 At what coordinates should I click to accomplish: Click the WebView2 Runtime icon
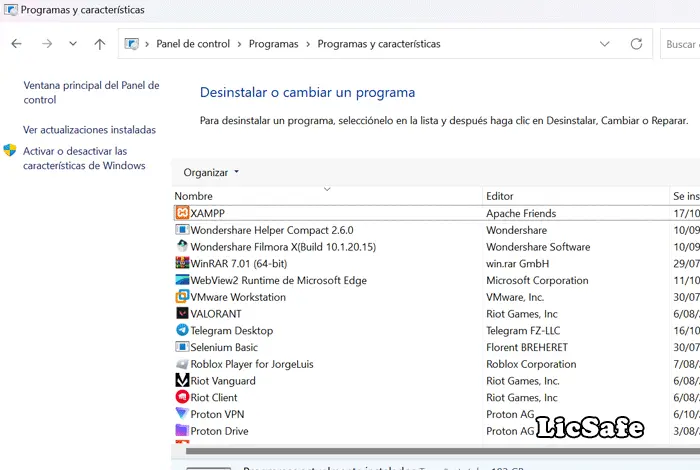pyautogui.click(x=182, y=280)
